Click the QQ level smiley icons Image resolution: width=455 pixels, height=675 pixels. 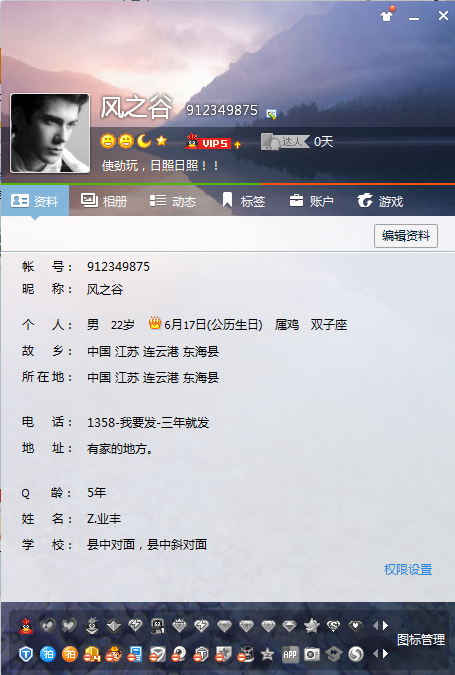point(134,141)
